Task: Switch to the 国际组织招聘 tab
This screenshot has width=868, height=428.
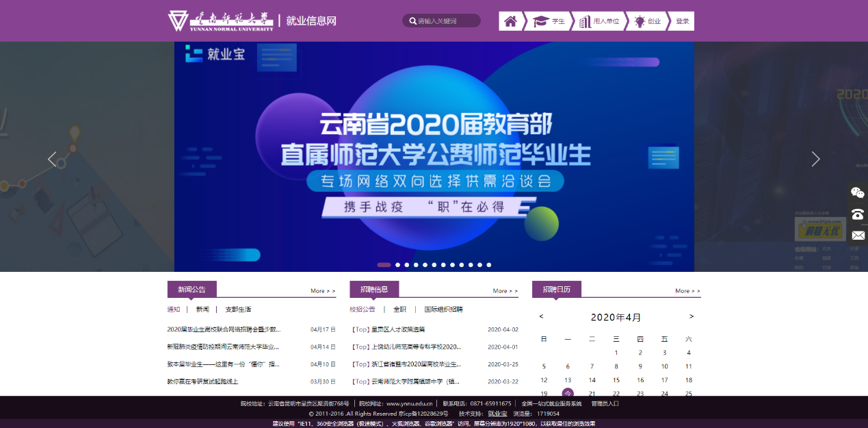Action: pyautogui.click(x=443, y=310)
